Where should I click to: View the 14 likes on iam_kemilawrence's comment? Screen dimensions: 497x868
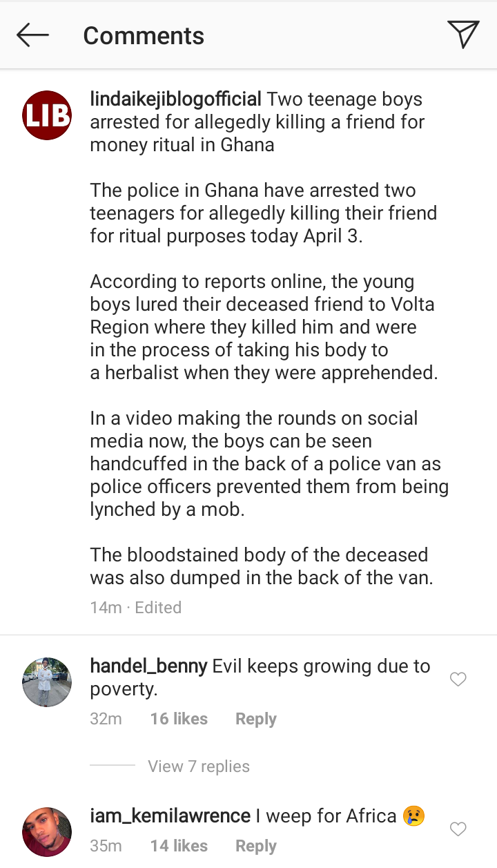coord(179,846)
